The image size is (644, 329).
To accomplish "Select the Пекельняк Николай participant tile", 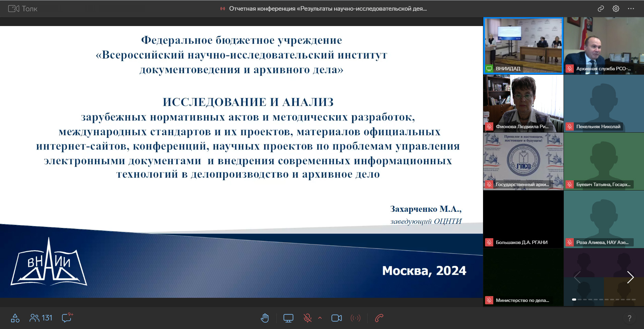I will [x=604, y=103].
